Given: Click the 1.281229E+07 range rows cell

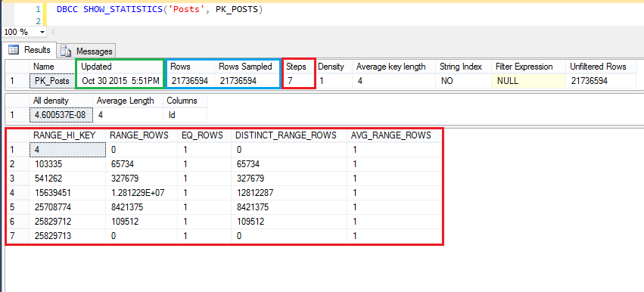Looking at the screenshot, I should click(x=142, y=193).
